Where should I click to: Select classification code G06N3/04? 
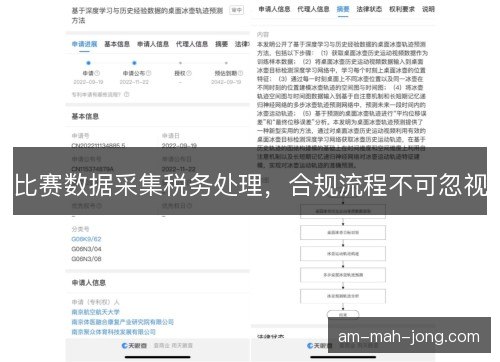coord(86,249)
